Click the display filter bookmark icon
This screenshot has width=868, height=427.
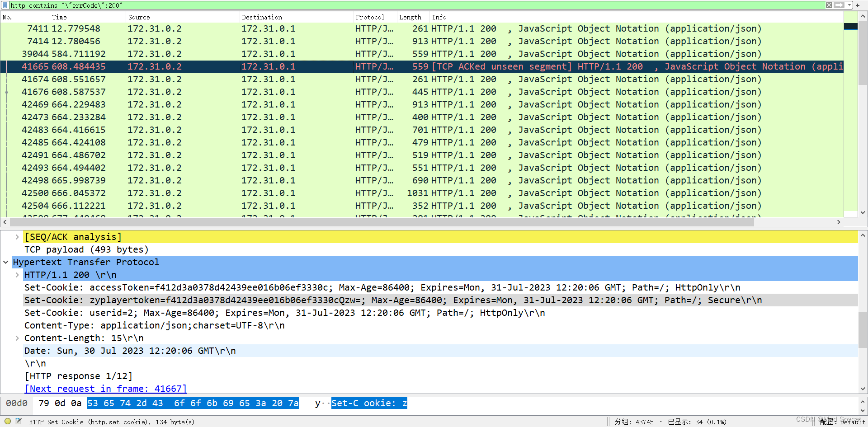[x=5, y=5]
